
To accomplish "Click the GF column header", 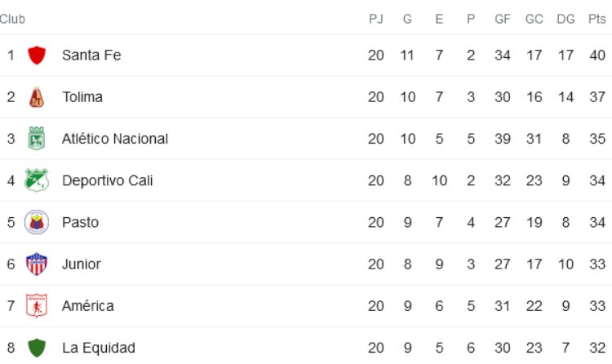I will (x=503, y=19).
